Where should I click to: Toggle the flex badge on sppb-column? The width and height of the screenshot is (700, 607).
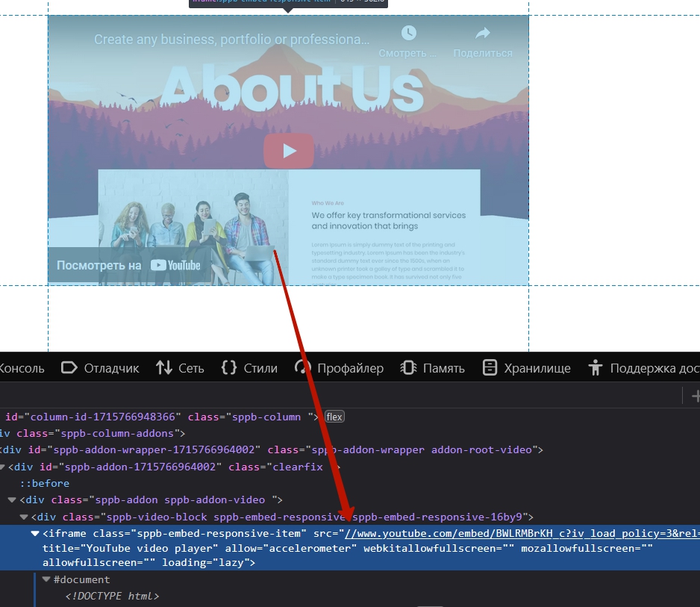click(x=334, y=417)
